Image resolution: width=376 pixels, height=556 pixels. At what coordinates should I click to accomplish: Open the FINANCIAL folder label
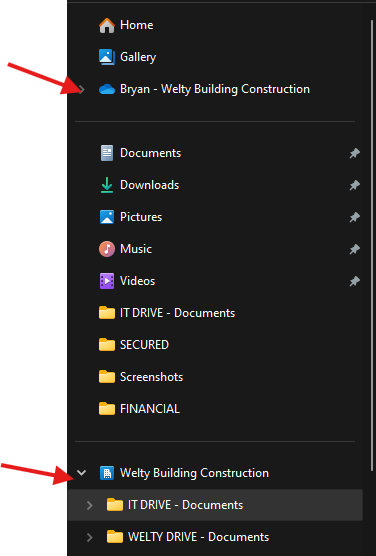(x=150, y=408)
